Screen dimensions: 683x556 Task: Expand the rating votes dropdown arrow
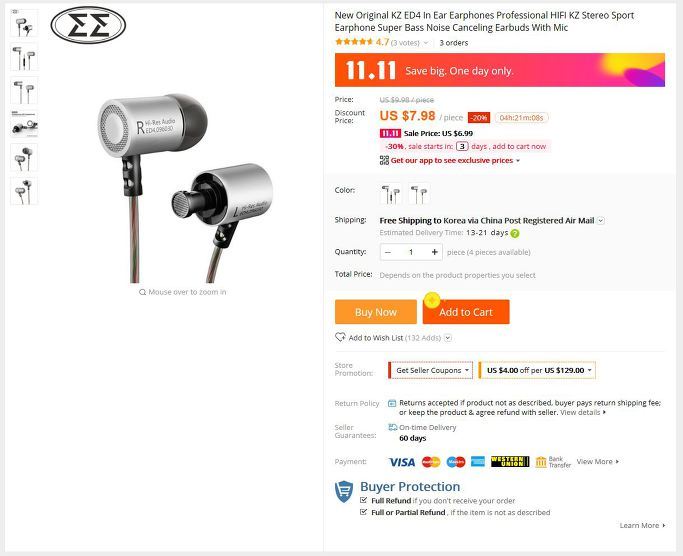pyautogui.click(x=426, y=43)
